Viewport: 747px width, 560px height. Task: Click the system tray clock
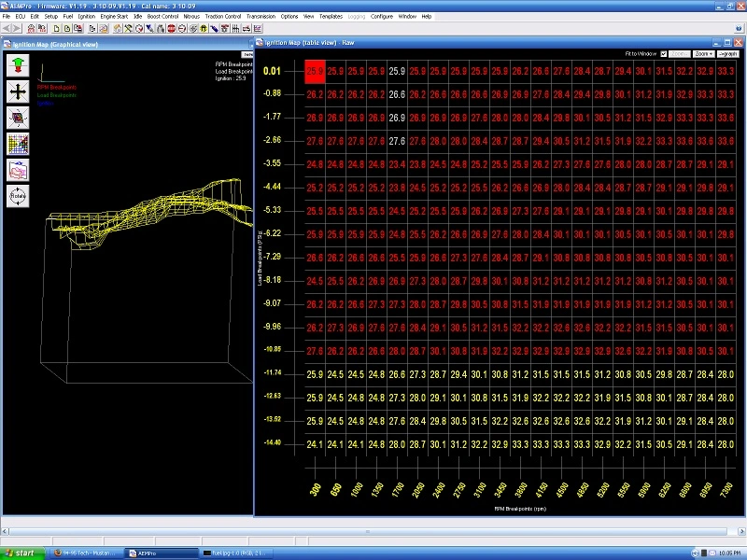729,553
